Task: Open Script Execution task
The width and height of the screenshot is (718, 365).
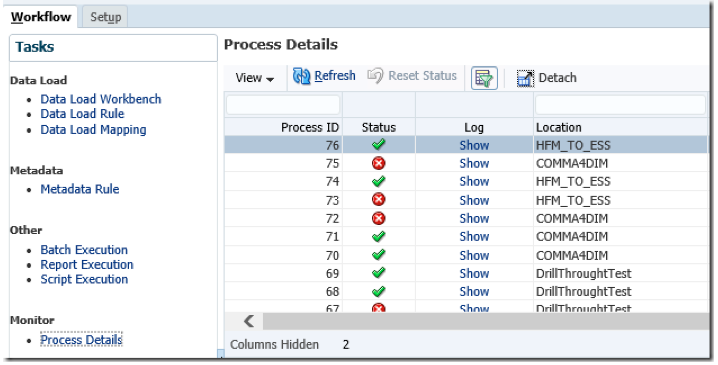Action: pos(84,279)
